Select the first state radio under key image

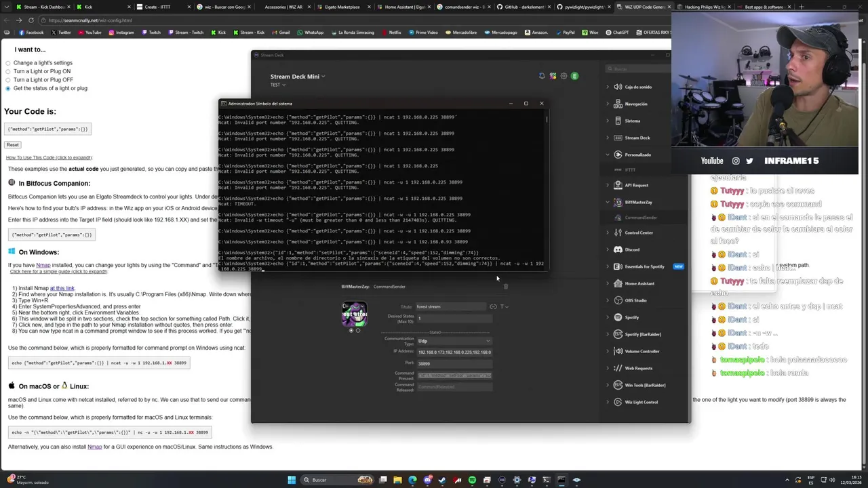click(x=351, y=331)
